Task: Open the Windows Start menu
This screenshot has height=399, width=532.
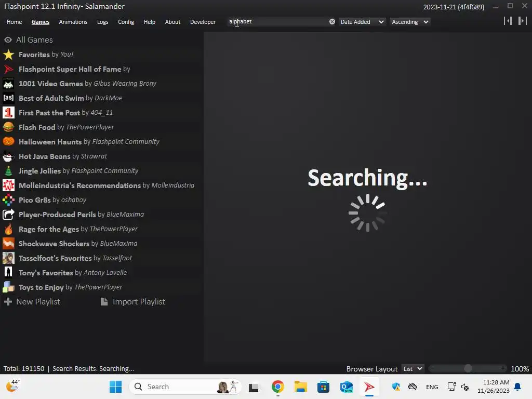Action: (116, 387)
